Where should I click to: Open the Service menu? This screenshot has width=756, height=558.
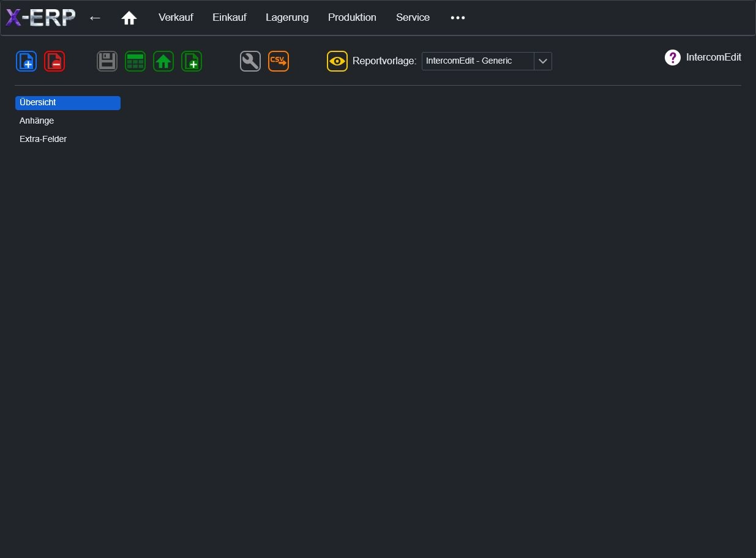click(413, 18)
